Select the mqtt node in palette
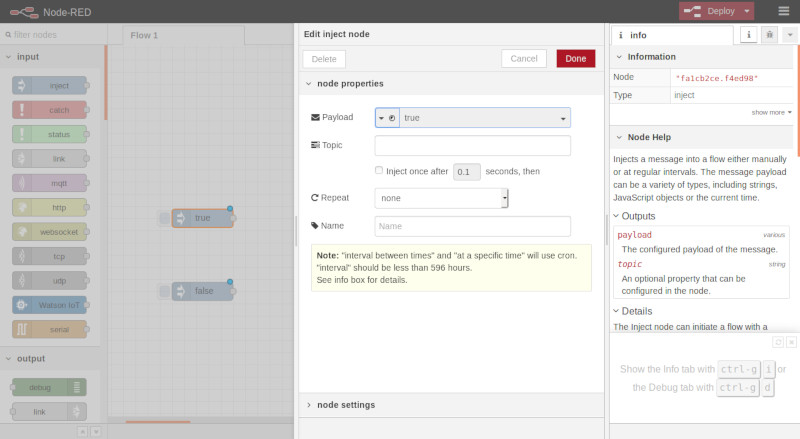This screenshot has width=800, height=439. tap(49, 183)
